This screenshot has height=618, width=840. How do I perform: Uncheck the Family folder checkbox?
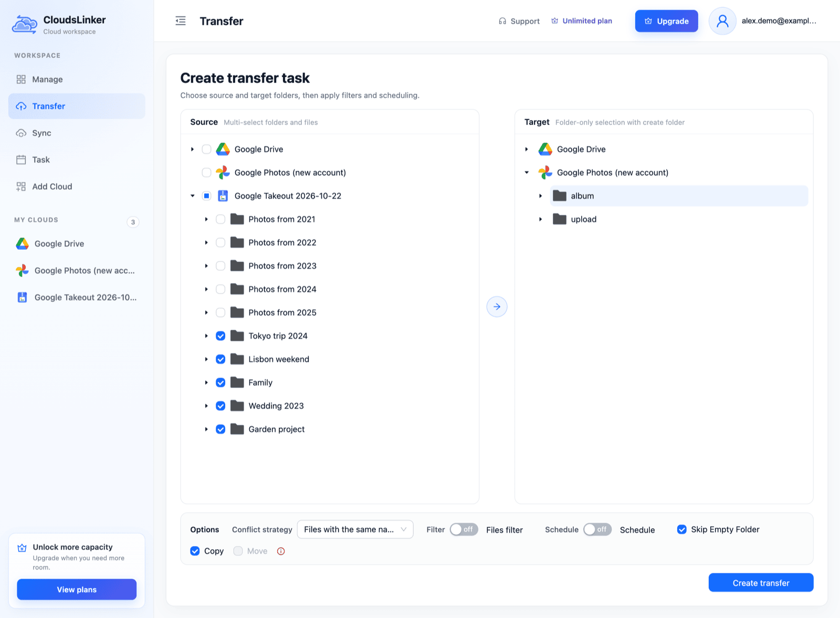tap(220, 382)
